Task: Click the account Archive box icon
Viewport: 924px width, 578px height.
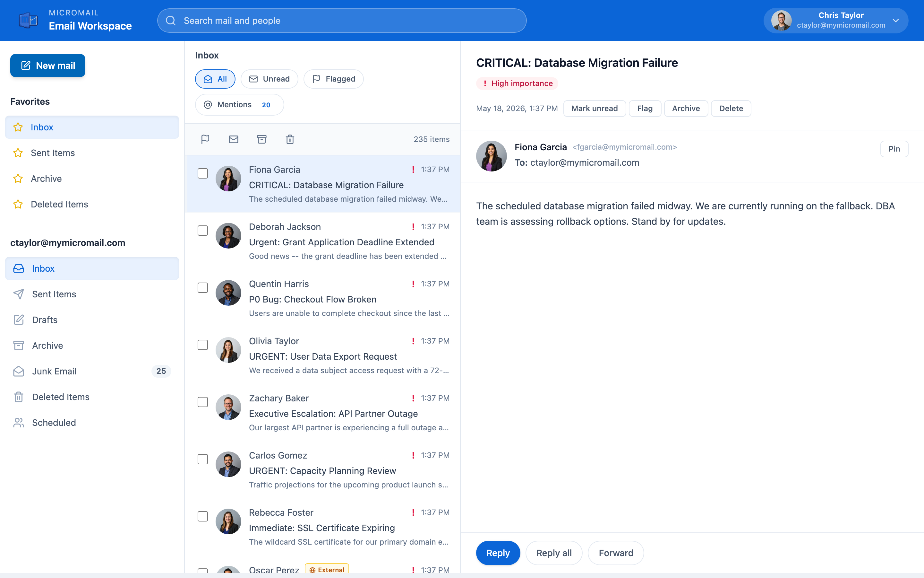Action: (19, 345)
